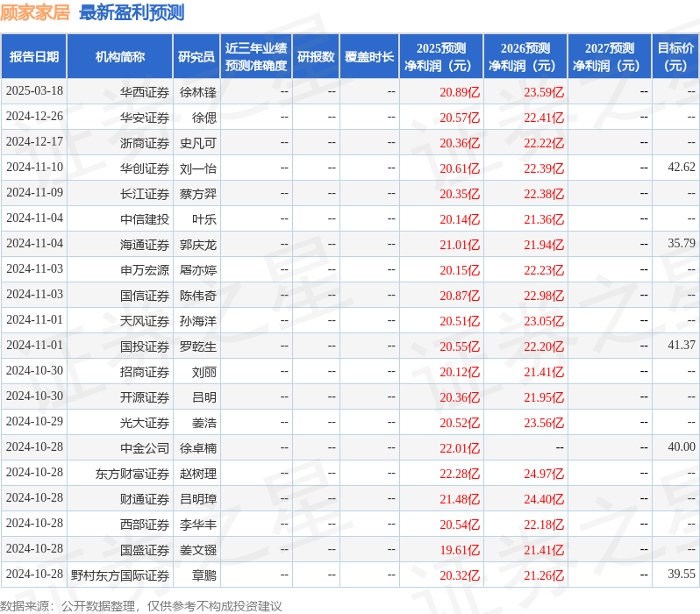Click analyst name 章鹏
Image resolution: width=700 pixels, height=614 pixels.
click(x=204, y=576)
